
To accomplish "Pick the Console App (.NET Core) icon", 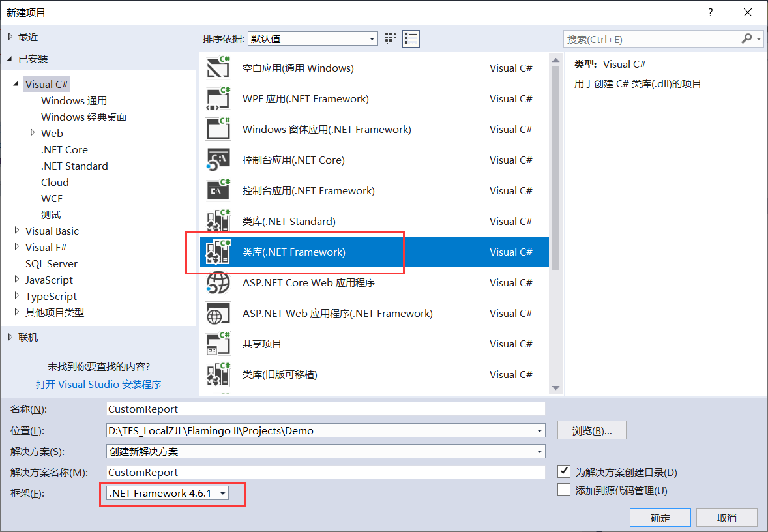I will coord(218,160).
